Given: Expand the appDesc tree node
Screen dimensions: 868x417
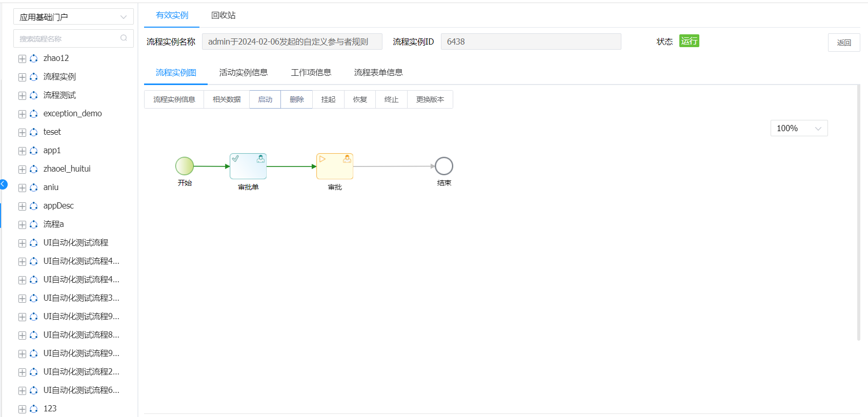Looking at the screenshot, I should tap(22, 206).
